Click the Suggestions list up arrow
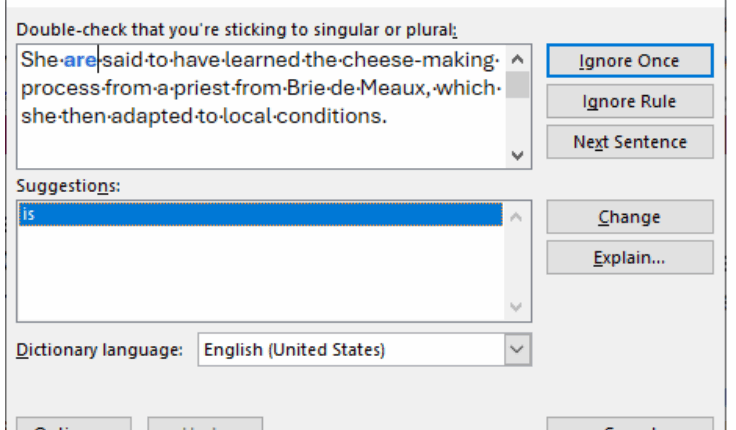Viewport: 736px width, 430px height. [516, 215]
